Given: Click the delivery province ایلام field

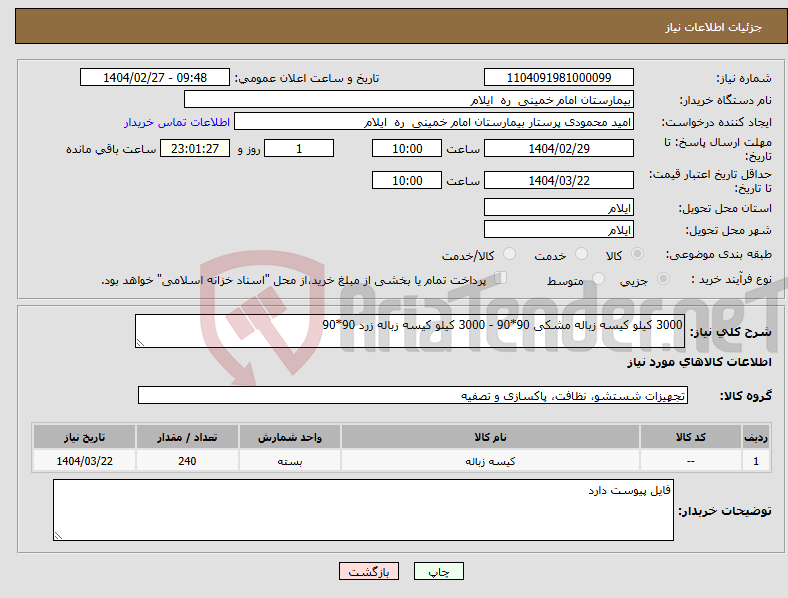Looking at the screenshot, I should click(x=559, y=207).
